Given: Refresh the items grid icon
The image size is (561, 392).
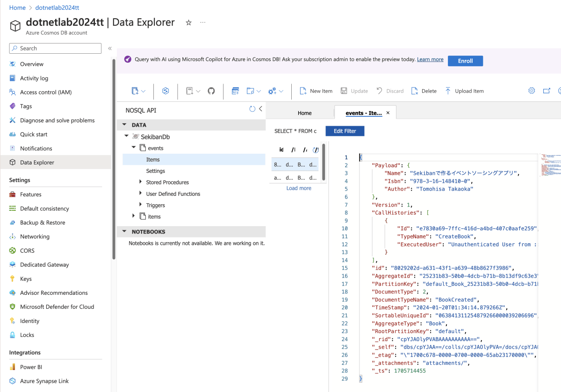Looking at the screenshot, I should point(316,150).
